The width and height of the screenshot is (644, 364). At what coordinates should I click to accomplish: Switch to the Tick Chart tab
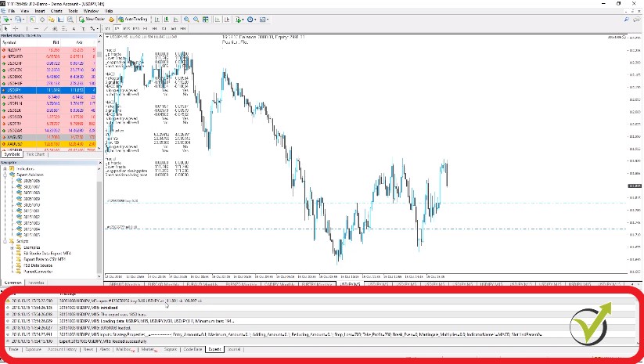click(35, 154)
